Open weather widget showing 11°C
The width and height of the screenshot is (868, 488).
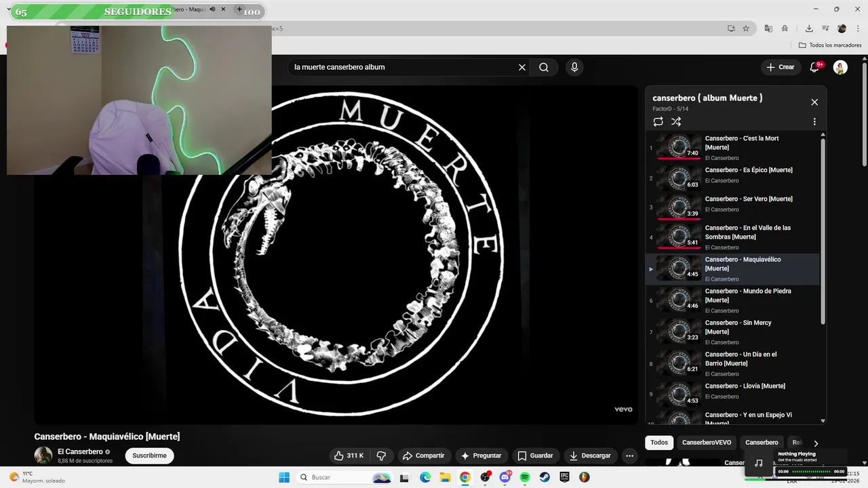37,477
